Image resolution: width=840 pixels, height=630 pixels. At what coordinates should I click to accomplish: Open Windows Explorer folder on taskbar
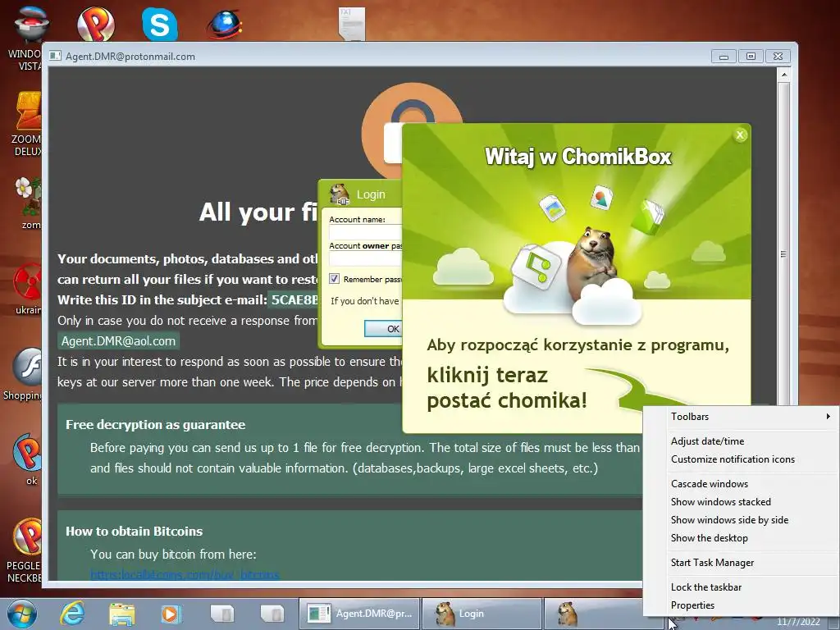pyautogui.click(x=121, y=614)
